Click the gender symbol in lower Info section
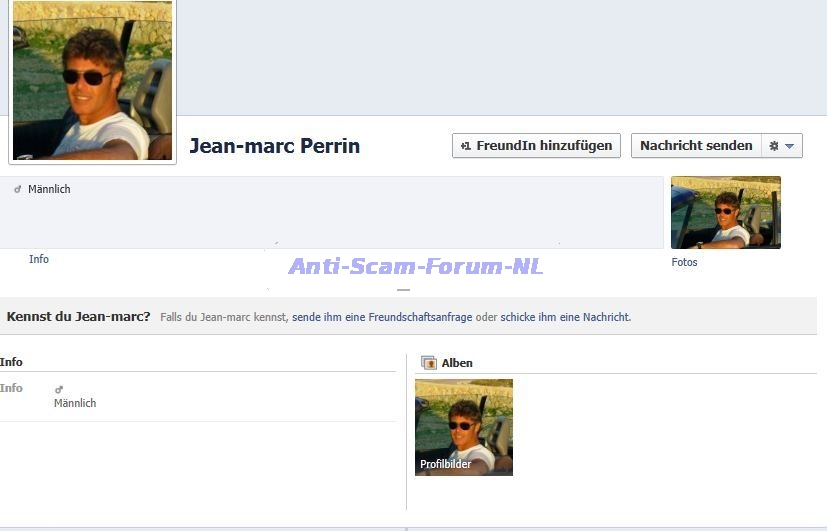 coord(59,389)
